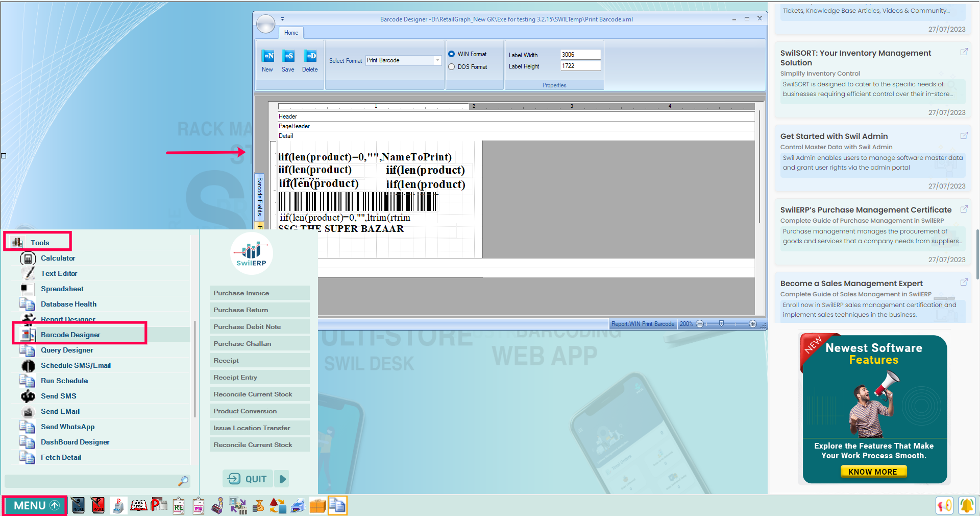Click the Label Height input field
Screen dimensions: 980x516
(x=580, y=66)
